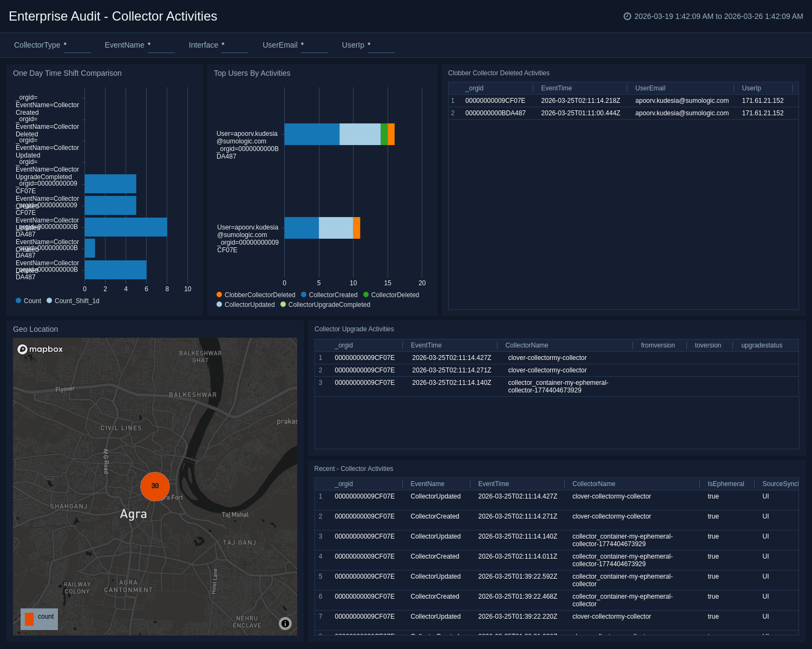Click the map info icon
Viewport: 812px width, 649px height.
point(285,624)
